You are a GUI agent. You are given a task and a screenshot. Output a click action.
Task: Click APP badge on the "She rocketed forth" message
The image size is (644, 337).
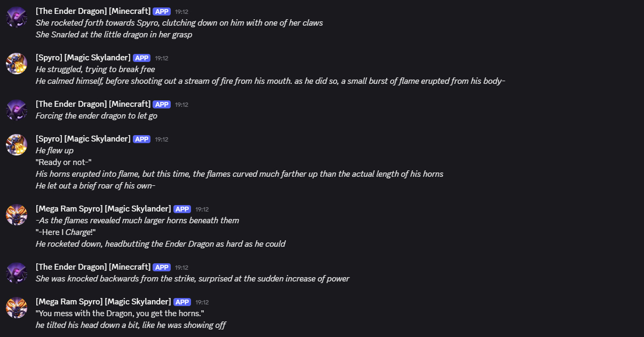click(161, 11)
